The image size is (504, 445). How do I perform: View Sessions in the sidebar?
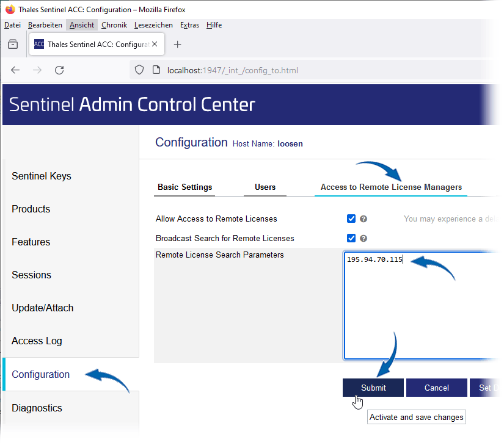(32, 275)
